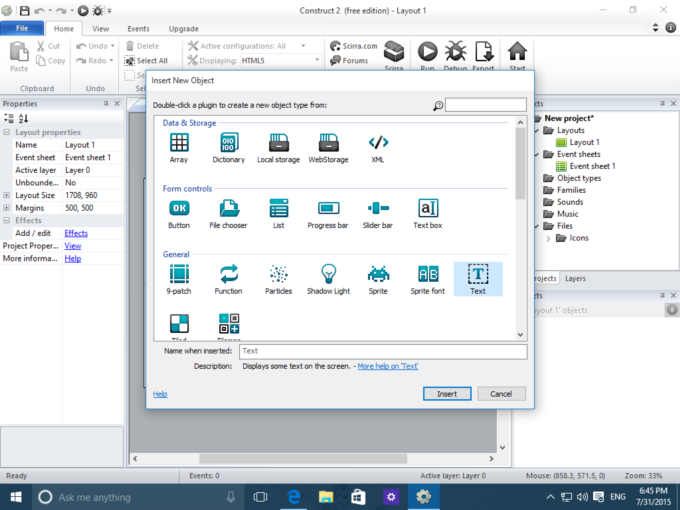
Task: Open Microsoft Edge from the taskbar
Action: point(294,497)
